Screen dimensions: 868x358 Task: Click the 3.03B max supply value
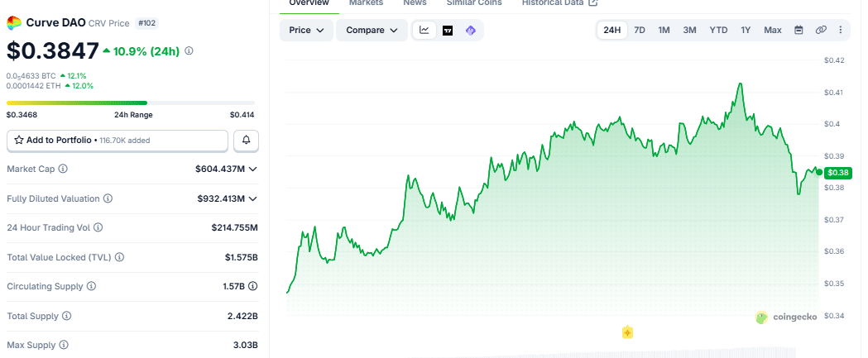click(245, 346)
